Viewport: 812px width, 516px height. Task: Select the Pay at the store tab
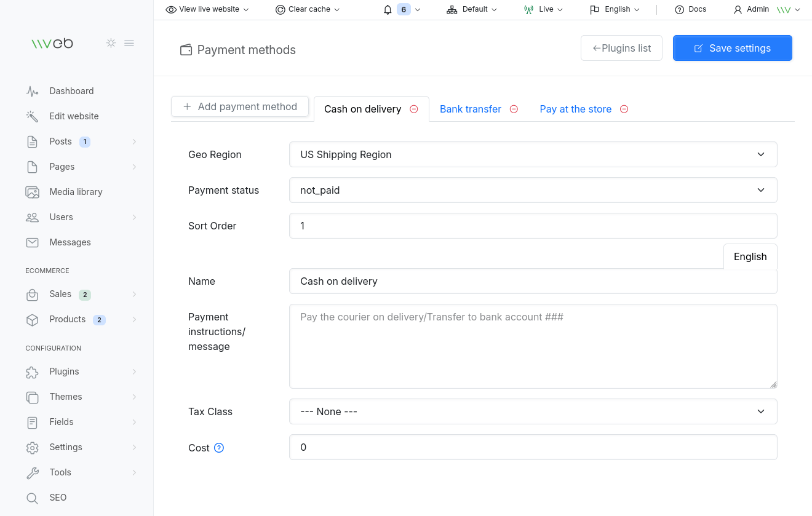[x=575, y=109]
